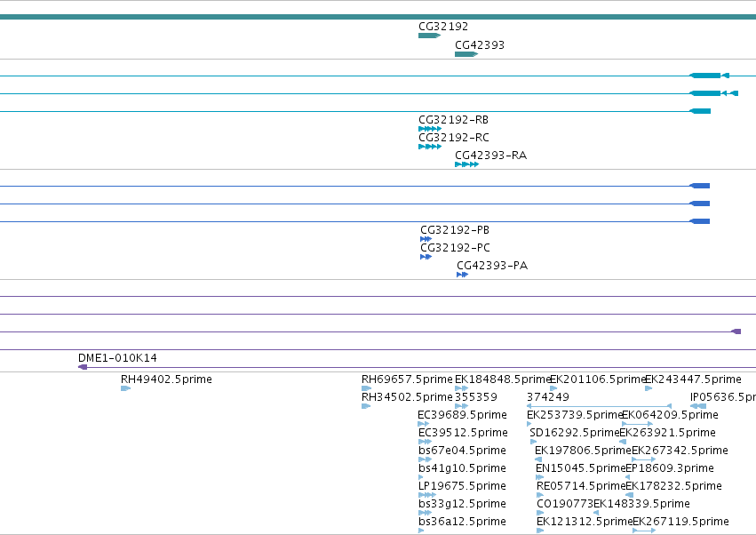756x535 pixels.
Task: Open the EK253739.5prime EST label
Action: [575, 415]
